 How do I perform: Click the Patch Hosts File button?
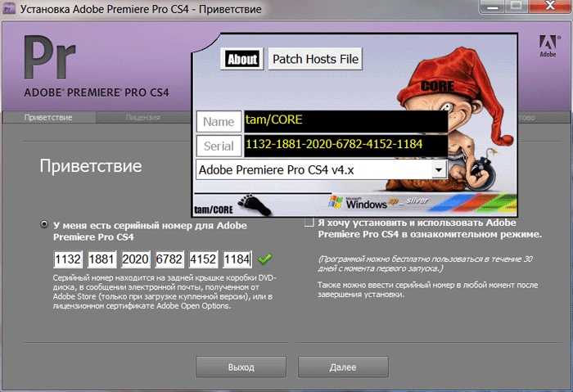315,59
